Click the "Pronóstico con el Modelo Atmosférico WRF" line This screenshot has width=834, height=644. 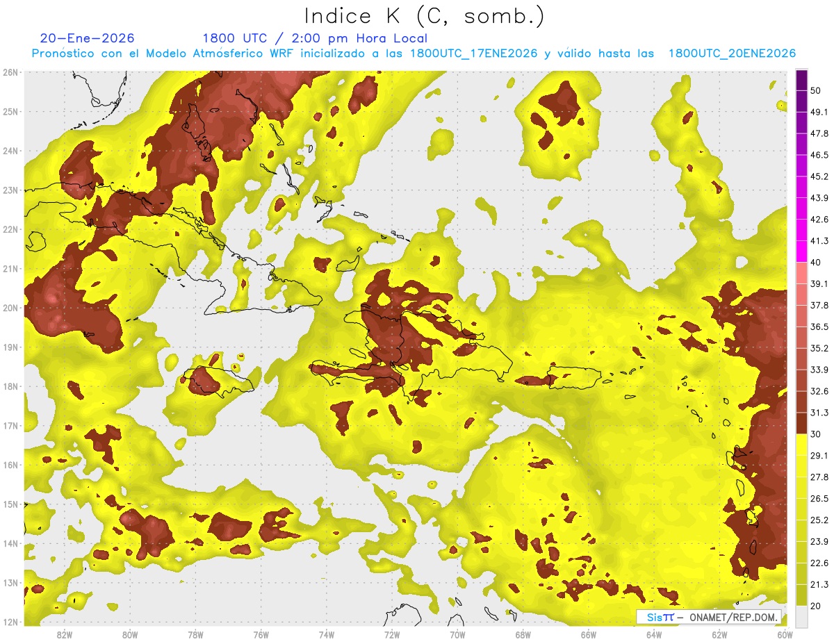(x=414, y=53)
